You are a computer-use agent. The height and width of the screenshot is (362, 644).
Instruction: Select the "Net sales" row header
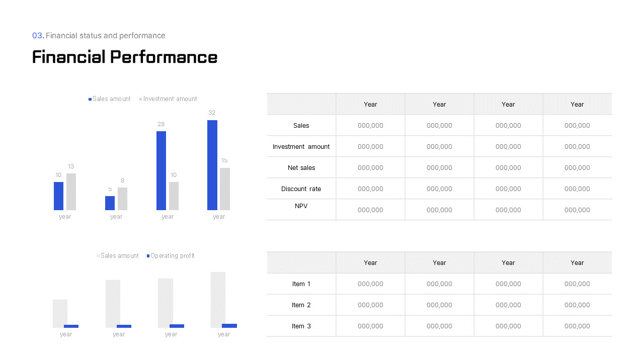301,167
